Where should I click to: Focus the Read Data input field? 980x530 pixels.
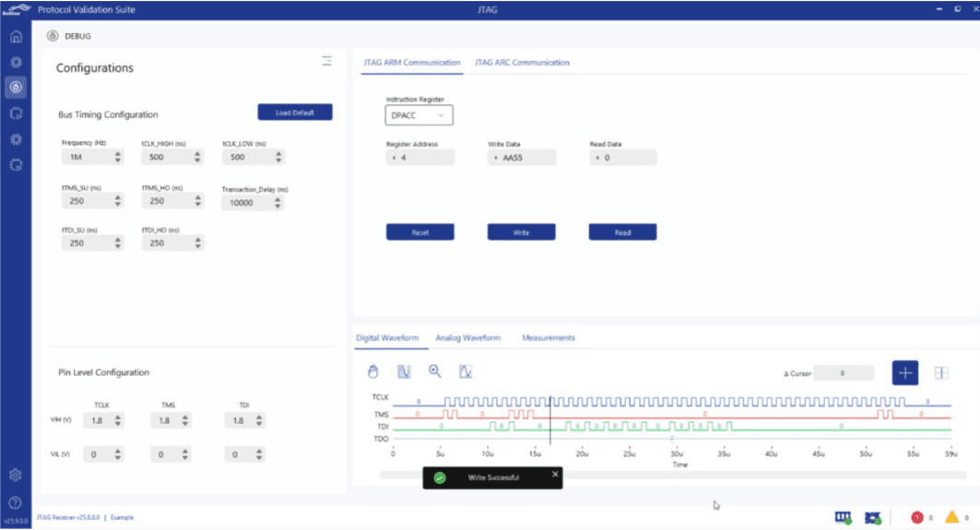pos(623,158)
